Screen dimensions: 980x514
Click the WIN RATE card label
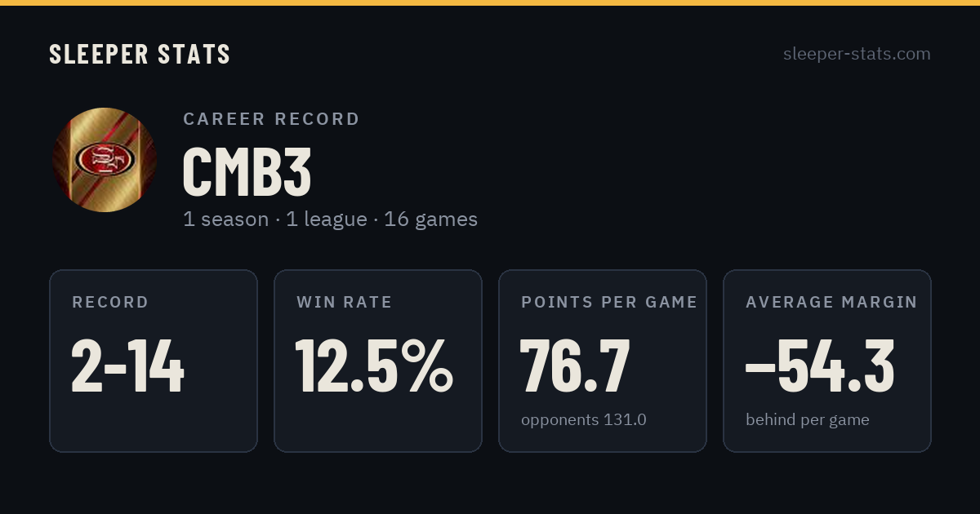[345, 303]
